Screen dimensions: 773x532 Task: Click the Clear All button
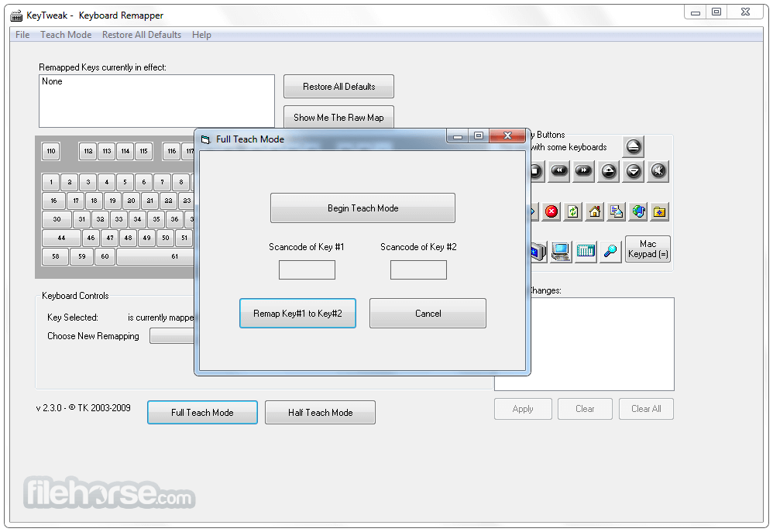click(x=646, y=409)
